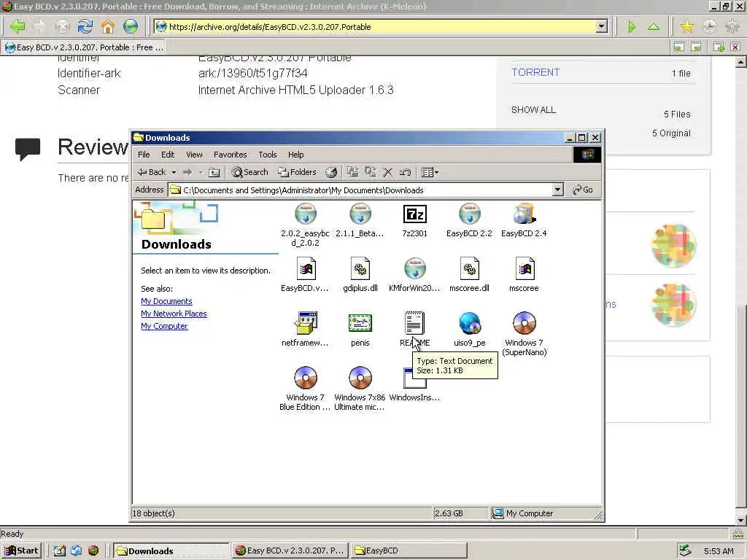Select the KMforWin20... installer file
Viewport: 747px width, 560px height.
pyautogui.click(x=414, y=275)
